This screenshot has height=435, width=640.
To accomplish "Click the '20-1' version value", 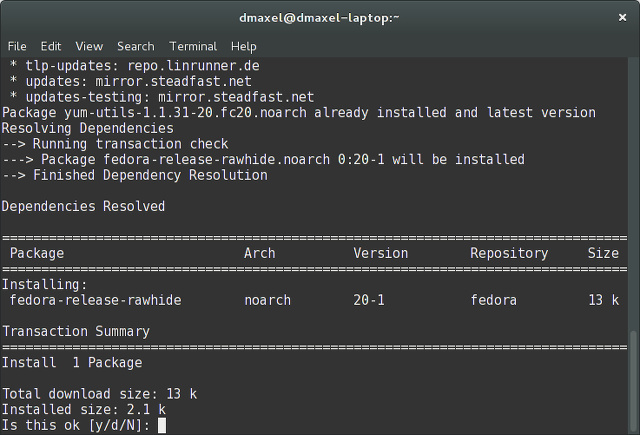I will 369,300.
